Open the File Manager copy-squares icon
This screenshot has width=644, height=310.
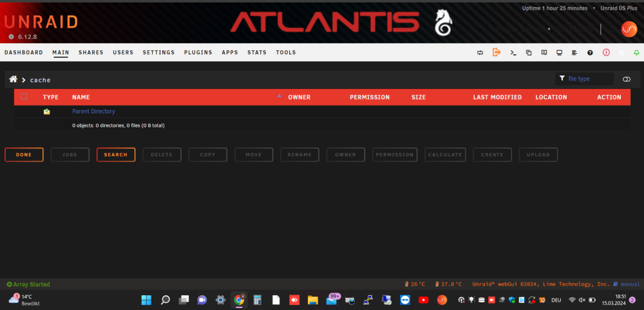click(x=529, y=53)
